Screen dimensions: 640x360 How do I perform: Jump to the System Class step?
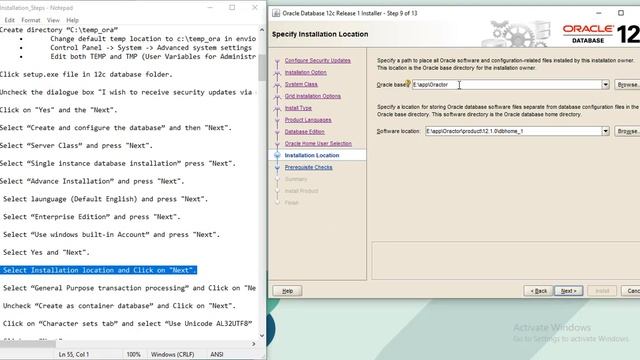coord(301,84)
